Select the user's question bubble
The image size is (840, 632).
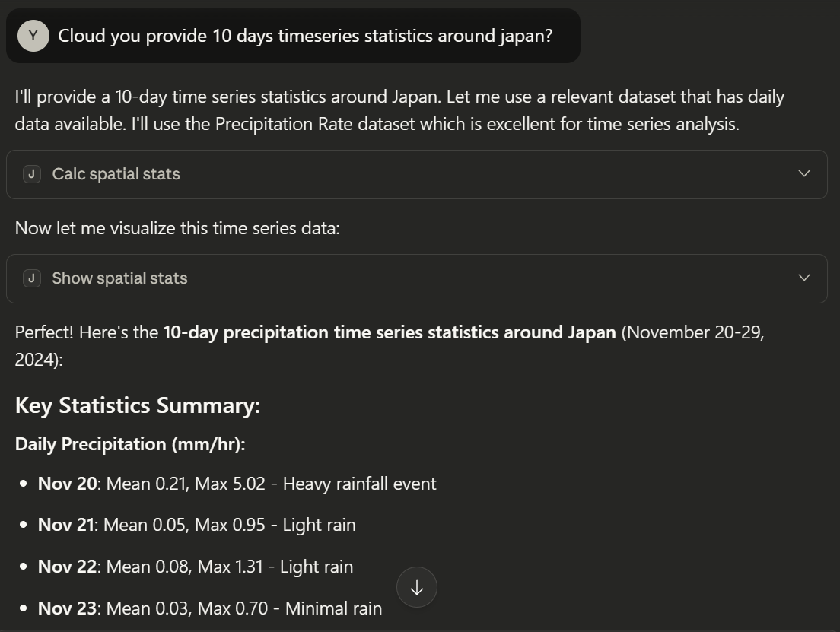click(297, 35)
